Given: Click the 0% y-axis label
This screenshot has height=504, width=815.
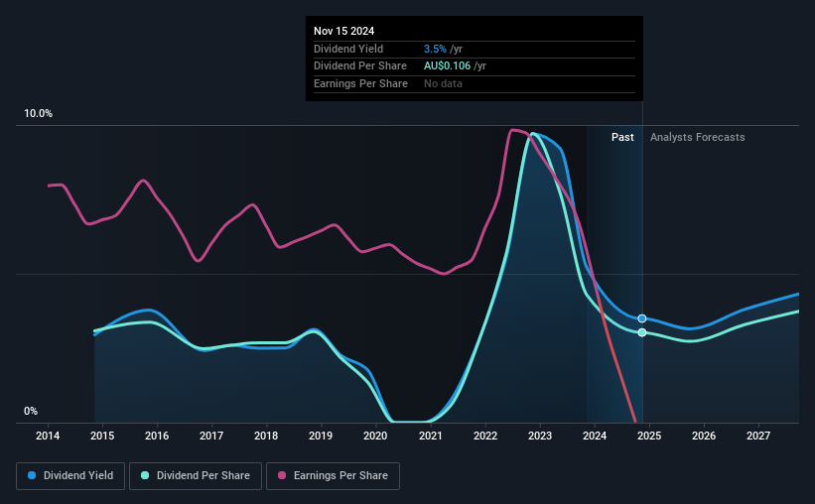Looking at the screenshot, I should [31, 411].
